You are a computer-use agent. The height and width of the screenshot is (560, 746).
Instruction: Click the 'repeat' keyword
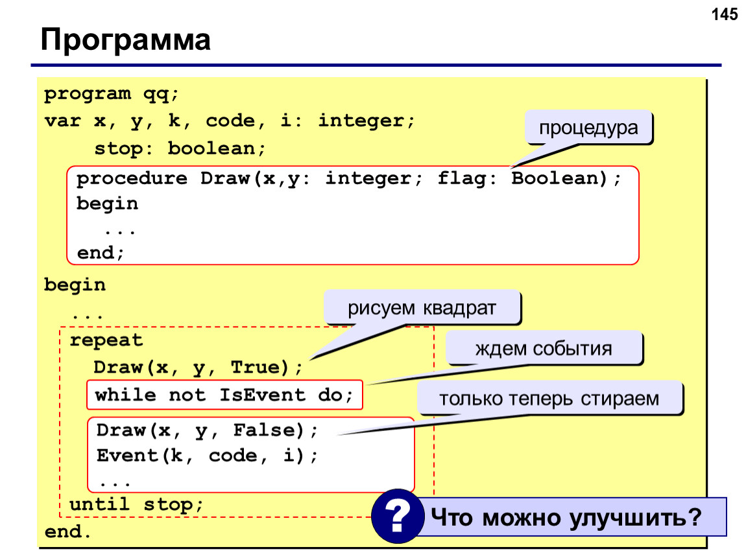click(106, 341)
